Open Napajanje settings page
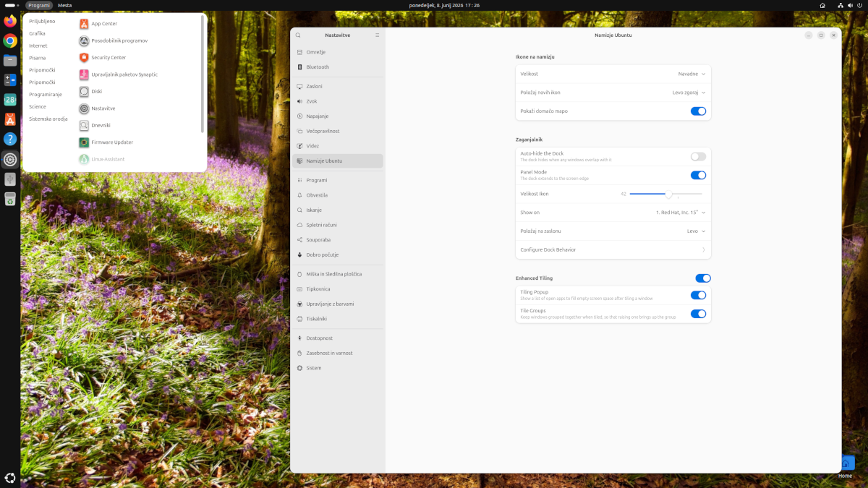The image size is (868, 488). (x=338, y=116)
